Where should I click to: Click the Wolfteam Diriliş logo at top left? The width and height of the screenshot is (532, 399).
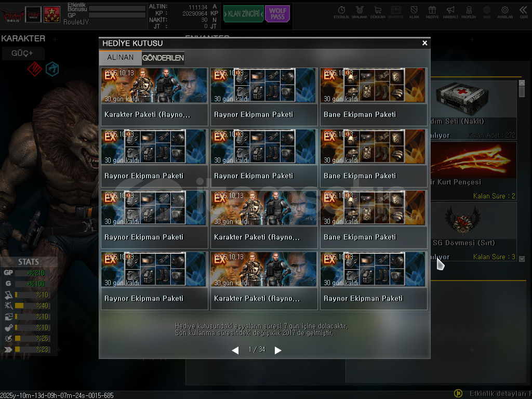pyautogui.click(x=13, y=15)
